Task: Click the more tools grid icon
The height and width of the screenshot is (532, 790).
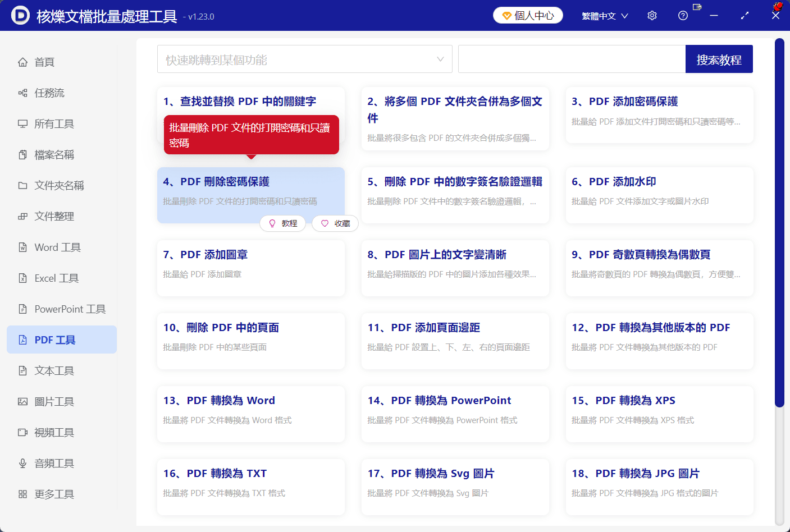Action: tap(22, 494)
